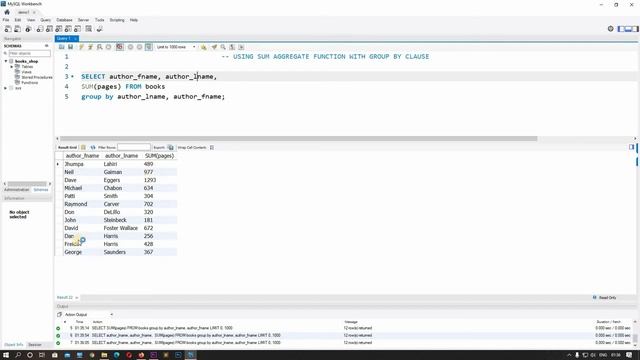
Task: Open Windows taskbar search
Action: coord(18,355)
